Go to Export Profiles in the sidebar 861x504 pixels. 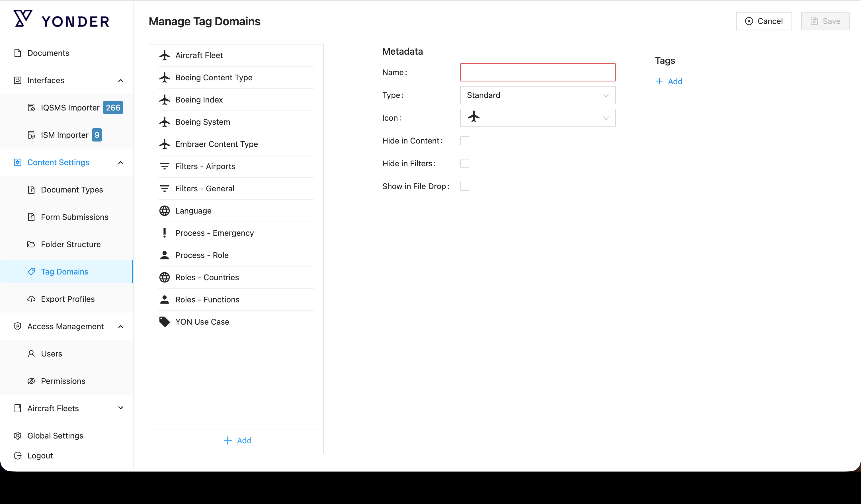pyautogui.click(x=68, y=299)
